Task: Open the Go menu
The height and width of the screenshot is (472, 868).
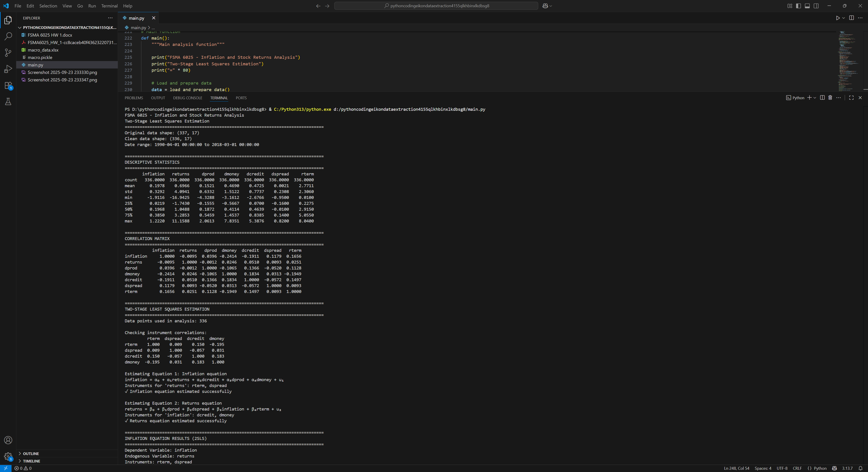Action: click(80, 6)
